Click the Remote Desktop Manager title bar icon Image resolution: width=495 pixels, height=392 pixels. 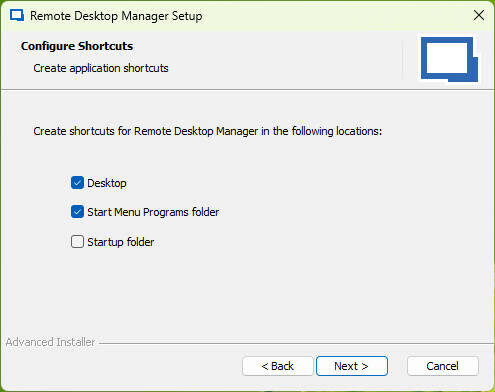pos(17,16)
